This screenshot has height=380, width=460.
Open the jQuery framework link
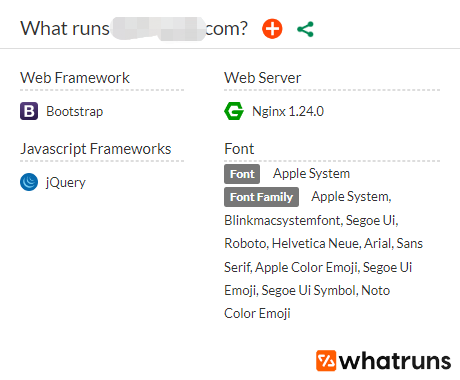[66, 182]
